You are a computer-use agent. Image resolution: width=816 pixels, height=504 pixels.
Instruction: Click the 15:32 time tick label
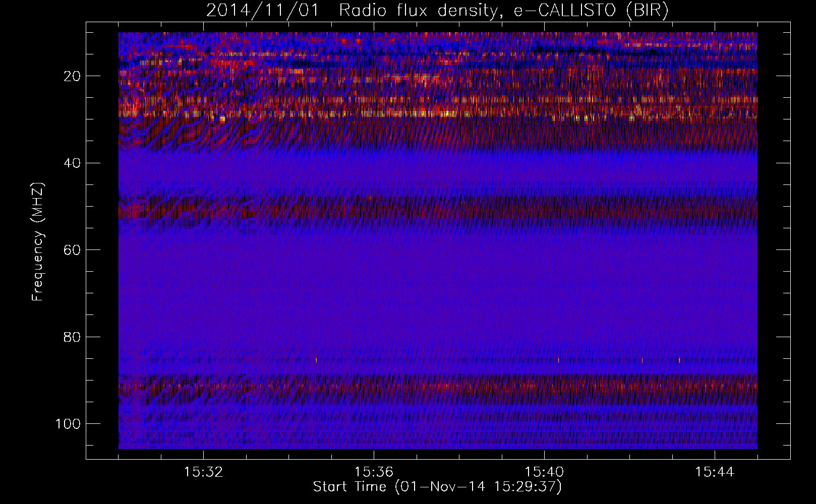203,472
